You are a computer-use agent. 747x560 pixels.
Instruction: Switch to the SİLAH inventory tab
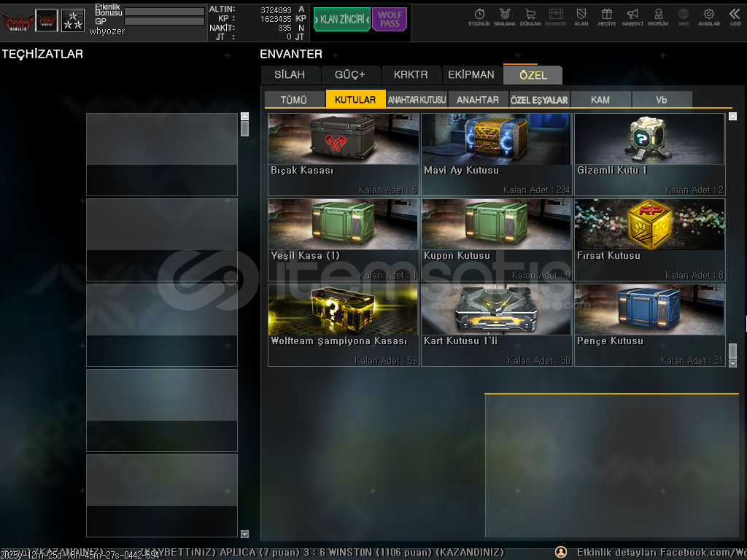(x=290, y=75)
